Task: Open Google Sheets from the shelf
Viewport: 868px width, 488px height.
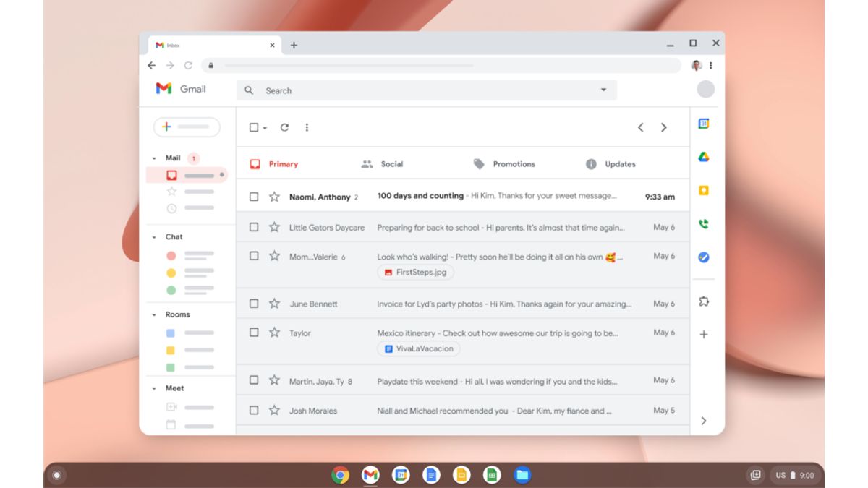Action: [492, 475]
